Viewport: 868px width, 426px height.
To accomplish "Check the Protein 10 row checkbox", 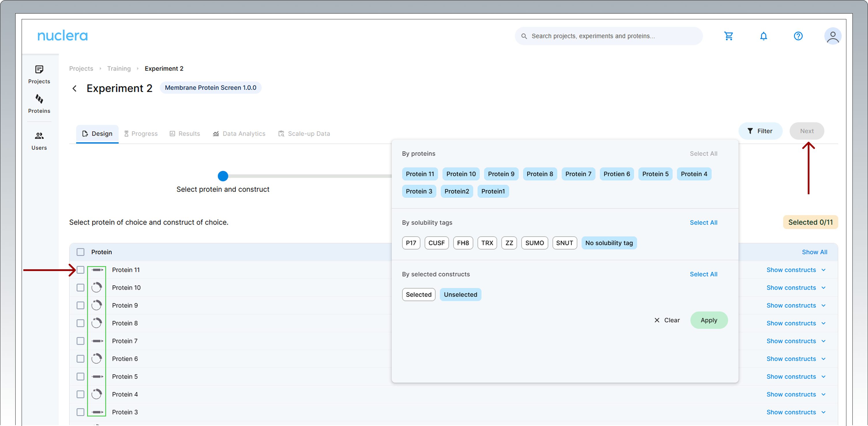I will (80, 287).
